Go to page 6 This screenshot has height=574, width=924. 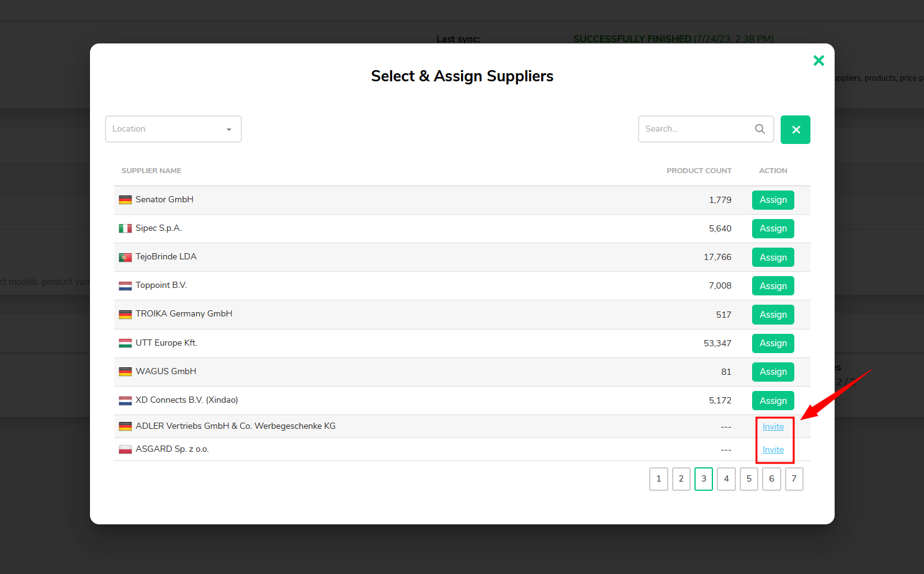coord(771,479)
